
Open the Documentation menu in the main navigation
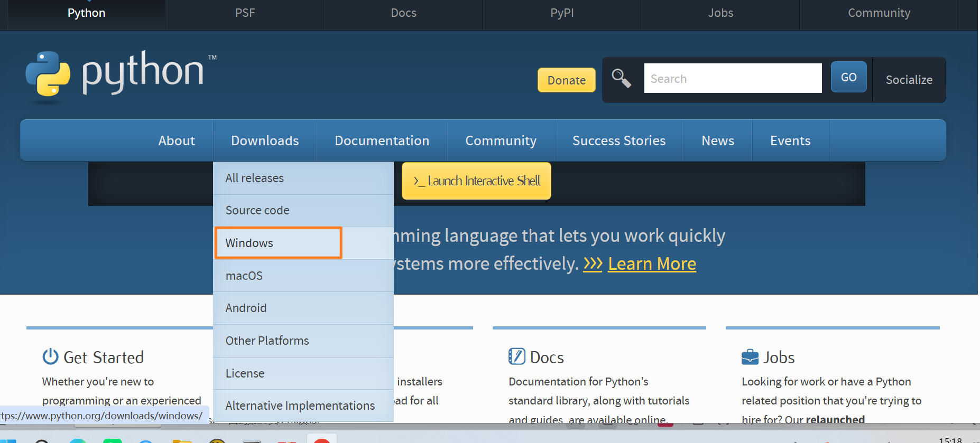pos(382,140)
